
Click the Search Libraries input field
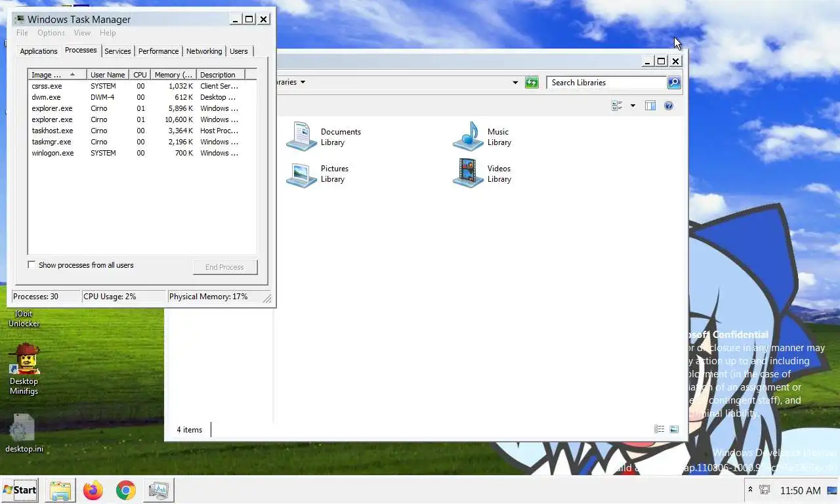tap(606, 83)
